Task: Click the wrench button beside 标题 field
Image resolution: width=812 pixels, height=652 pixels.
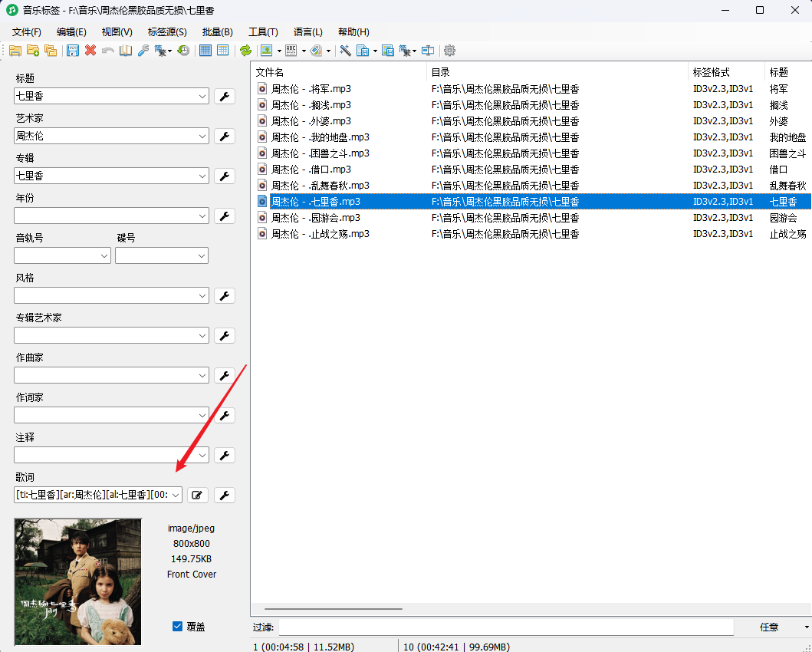Action: (225, 97)
